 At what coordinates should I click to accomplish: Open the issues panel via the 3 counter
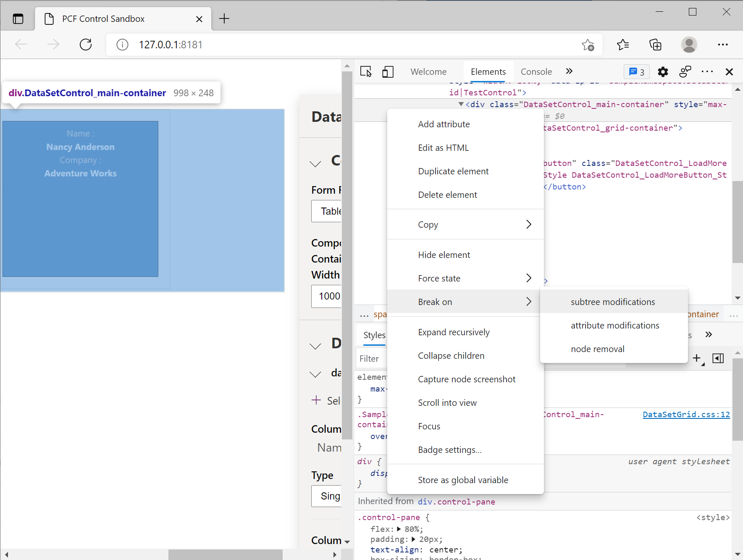(637, 71)
